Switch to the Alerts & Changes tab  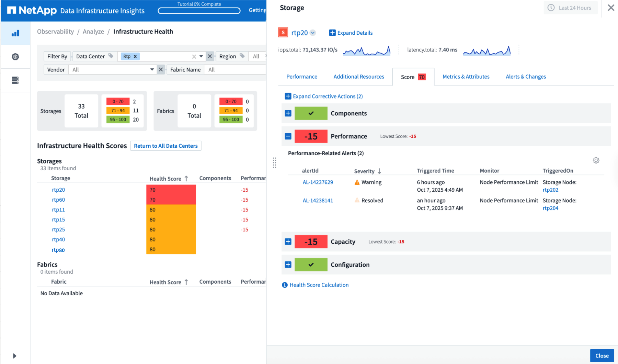pyautogui.click(x=526, y=77)
